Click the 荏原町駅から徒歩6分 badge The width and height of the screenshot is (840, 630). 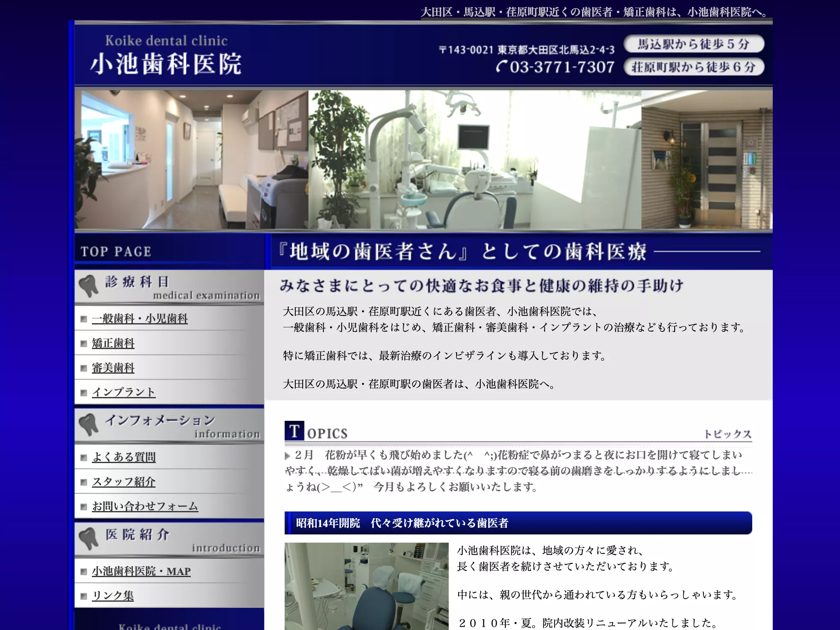pyautogui.click(x=694, y=67)
